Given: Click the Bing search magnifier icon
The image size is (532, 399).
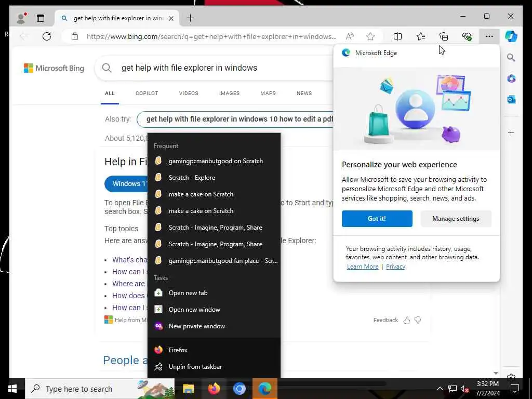Looking at the screenshot, I should [x=107, y=68].
